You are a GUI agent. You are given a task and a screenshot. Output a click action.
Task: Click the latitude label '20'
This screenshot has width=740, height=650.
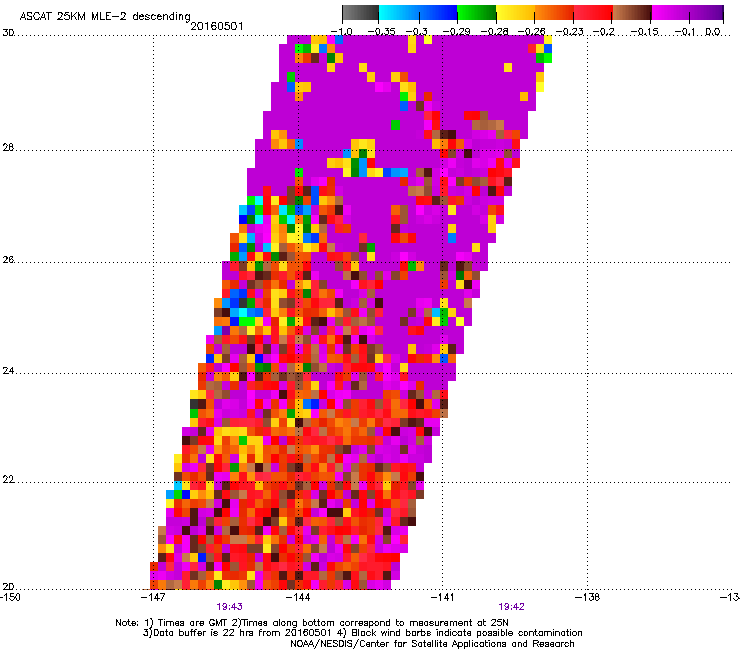[8, 586]
